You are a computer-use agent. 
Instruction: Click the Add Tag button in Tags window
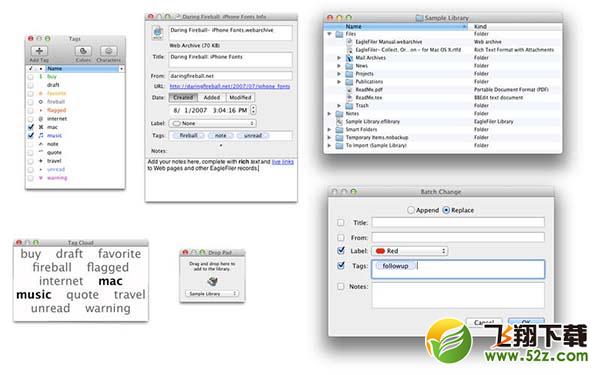tap(39, 51)
